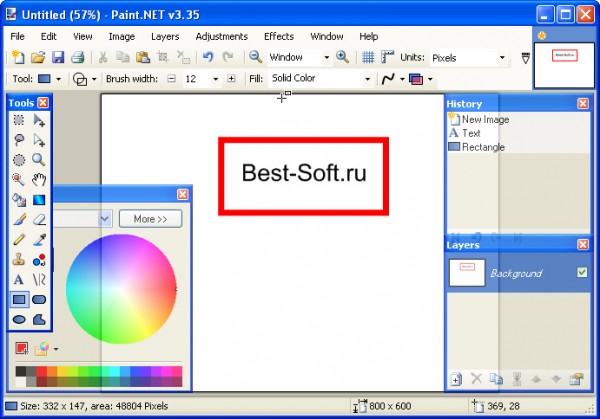This screenshot has width=600, height=419.
Task: Select the Pan hand tool
Action: click(x=39, y=180)
